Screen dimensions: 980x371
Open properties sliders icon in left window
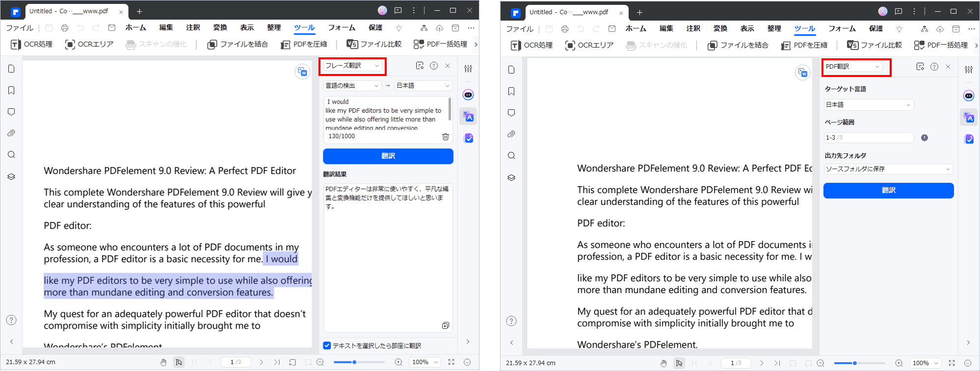(468, 69)
